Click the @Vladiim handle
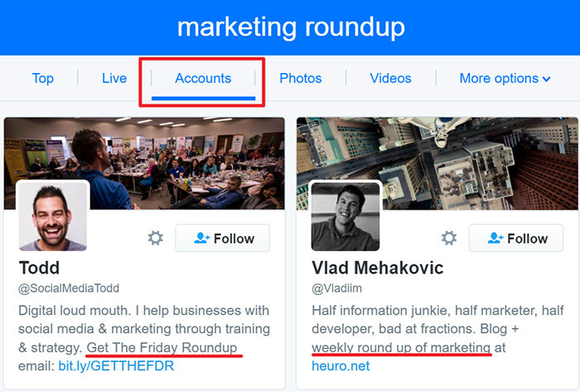Viewport: 580px width, 392px height. pyautogui.click(x=337, y=288)
